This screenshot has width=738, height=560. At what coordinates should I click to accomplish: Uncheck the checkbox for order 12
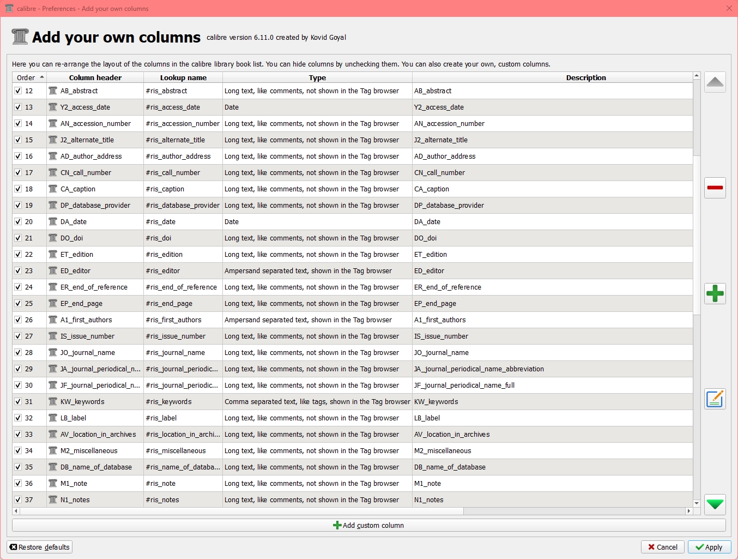click(18, 91)
